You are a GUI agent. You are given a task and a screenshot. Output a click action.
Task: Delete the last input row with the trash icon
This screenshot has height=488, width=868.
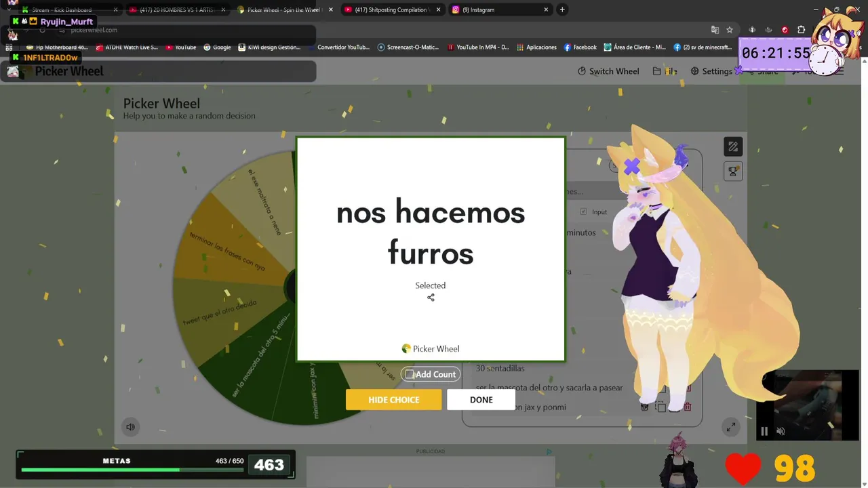pos(688,407)
